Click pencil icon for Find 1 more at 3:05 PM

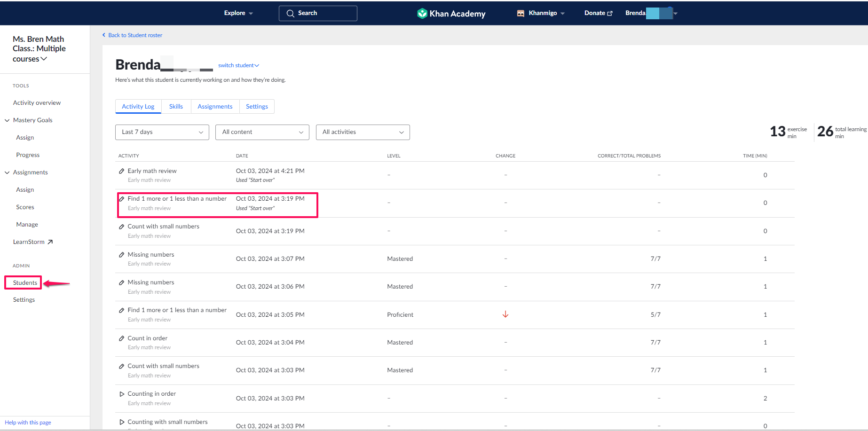(x=122, y=310)
